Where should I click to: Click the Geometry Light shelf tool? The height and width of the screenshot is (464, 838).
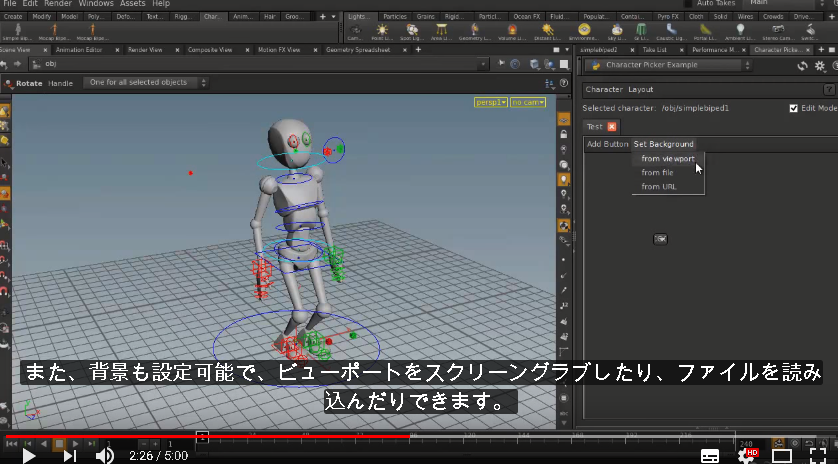coord(475,32)
